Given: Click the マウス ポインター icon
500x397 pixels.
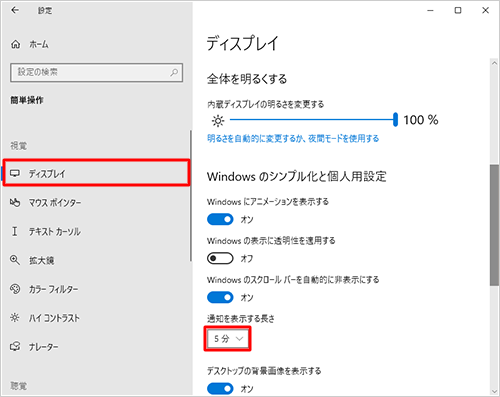Looking at the screenshot, I should [15, 202].
